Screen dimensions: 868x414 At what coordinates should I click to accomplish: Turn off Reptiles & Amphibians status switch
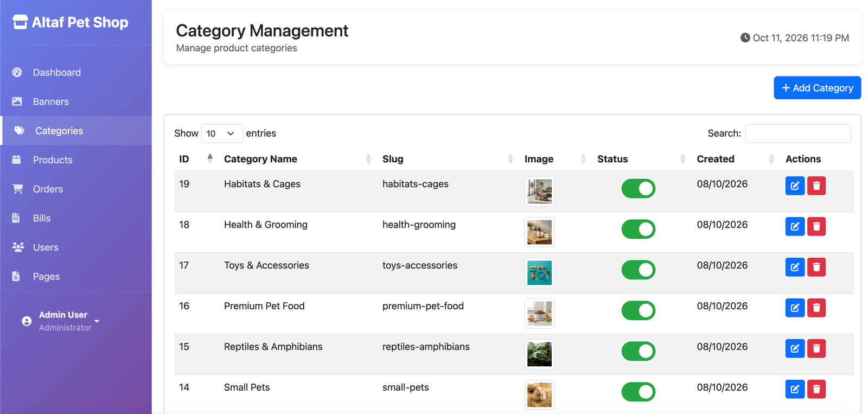click(638, 351)
